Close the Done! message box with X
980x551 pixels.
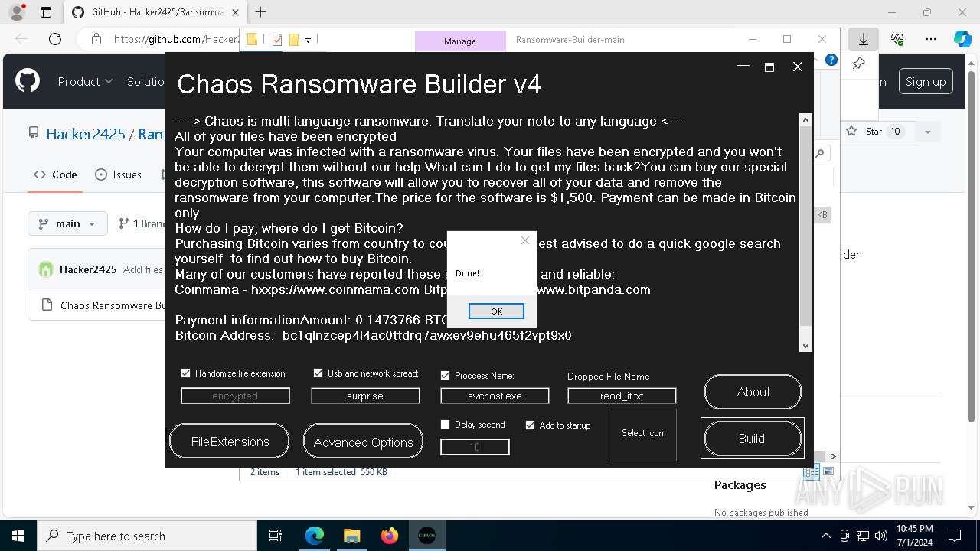525,240
